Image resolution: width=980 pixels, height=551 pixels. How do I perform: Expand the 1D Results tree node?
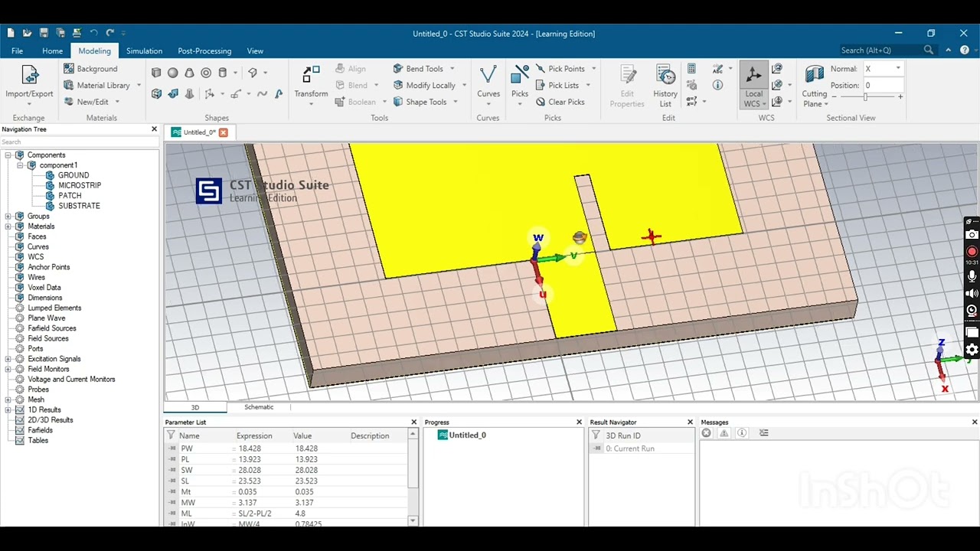point(8,410)
